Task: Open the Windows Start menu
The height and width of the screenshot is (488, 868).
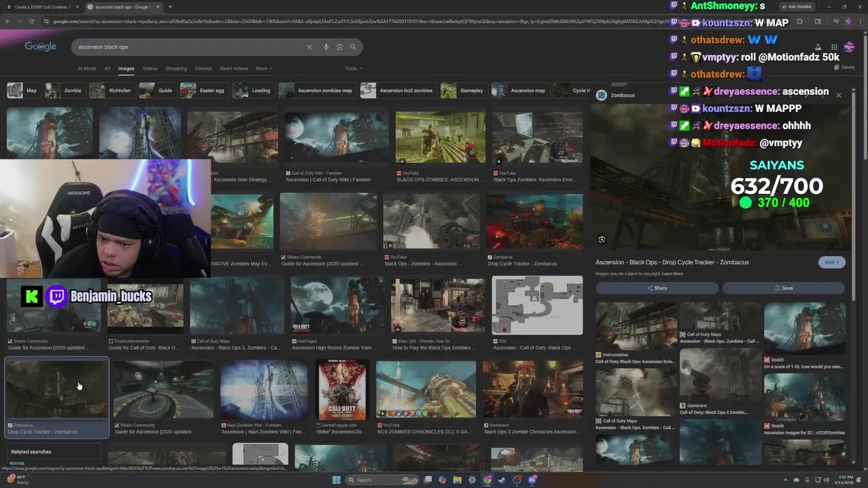Action: pos(336,480)
